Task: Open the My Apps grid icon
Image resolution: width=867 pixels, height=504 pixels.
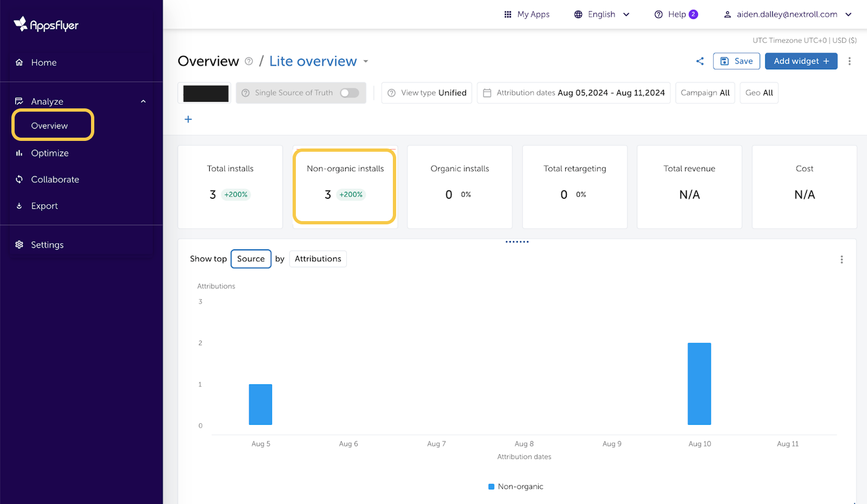Action: coord(508,15)
